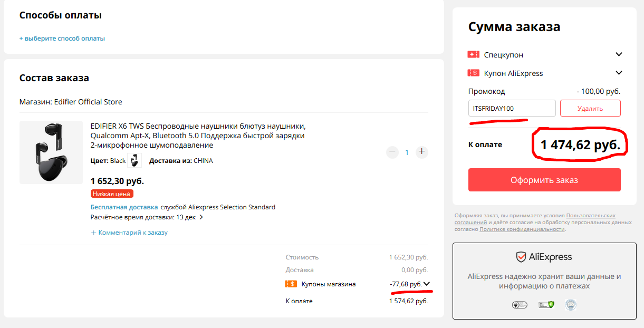This screenshot has height=328, width=644.
Task: Click '+ выберите способ оплаты' link
Action: [62, 38]
